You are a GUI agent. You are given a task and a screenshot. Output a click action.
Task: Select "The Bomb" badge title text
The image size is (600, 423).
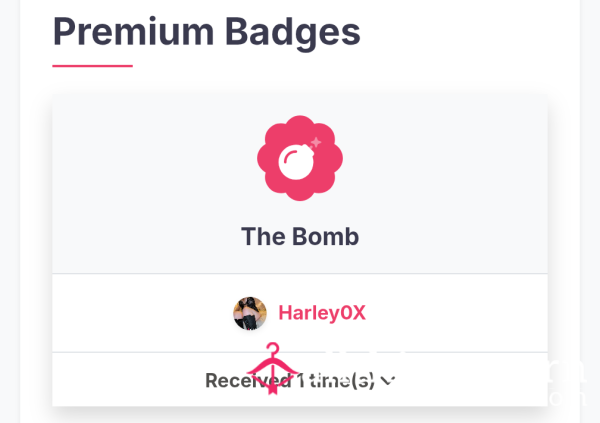[300, 236]
